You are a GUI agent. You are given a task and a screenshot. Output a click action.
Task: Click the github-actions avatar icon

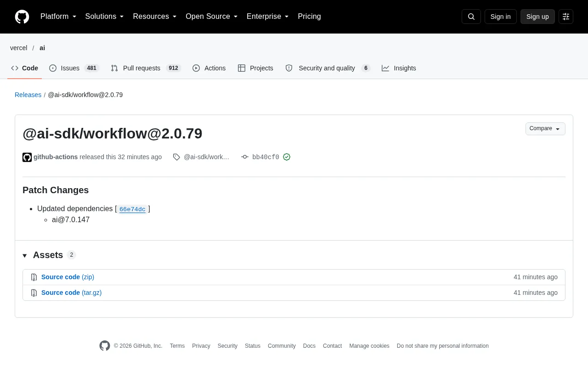coord(27,157)
